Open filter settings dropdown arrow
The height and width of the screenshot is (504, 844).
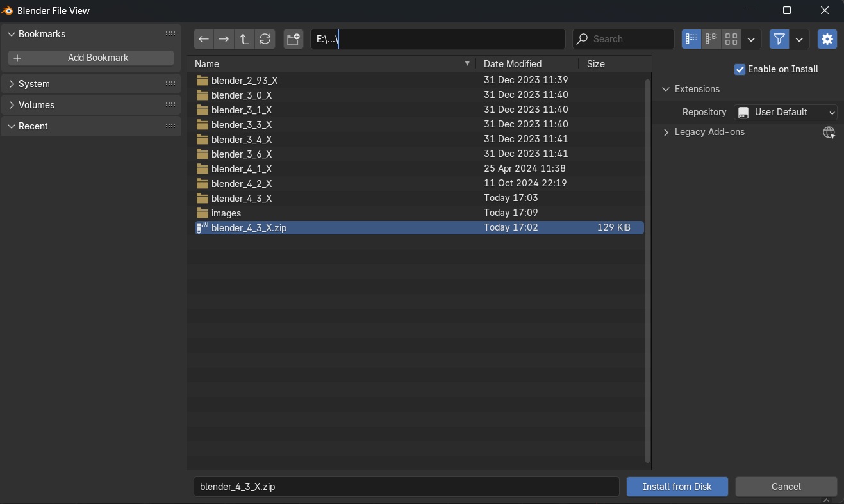tap(799, 39)
